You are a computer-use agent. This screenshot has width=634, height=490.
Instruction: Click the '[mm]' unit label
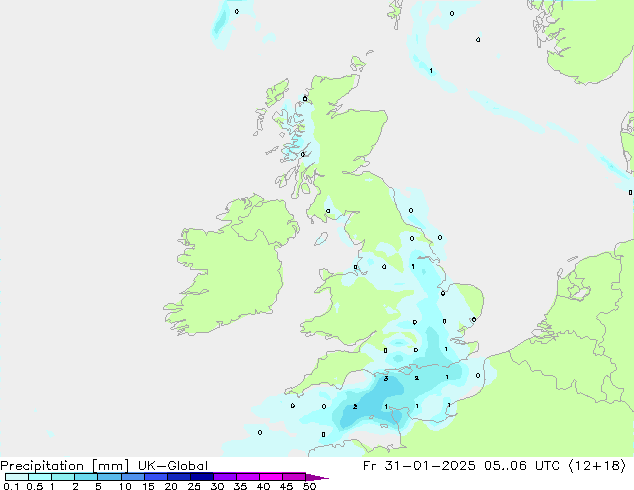coord(110,466)
